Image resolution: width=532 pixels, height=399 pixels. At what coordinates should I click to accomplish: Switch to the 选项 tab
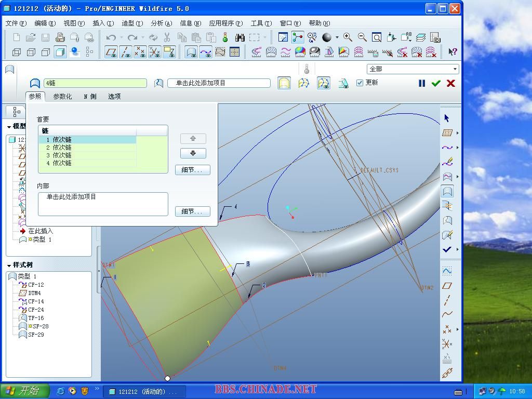[114, 96]
